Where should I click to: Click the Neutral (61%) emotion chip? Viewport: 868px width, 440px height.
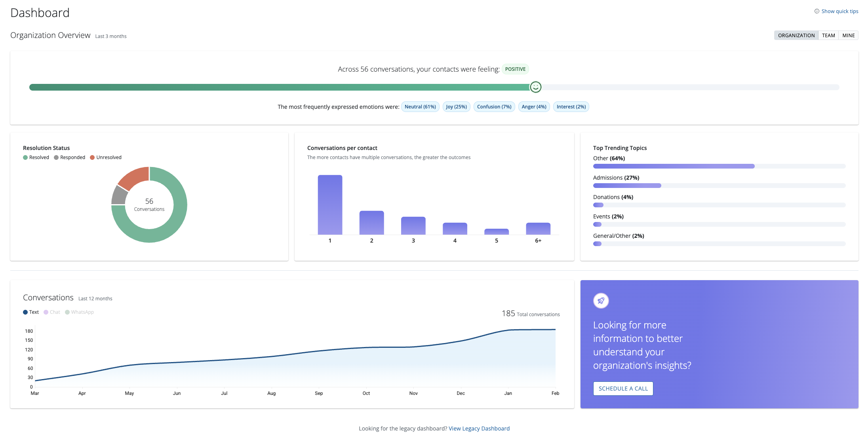tap(420, 107)
